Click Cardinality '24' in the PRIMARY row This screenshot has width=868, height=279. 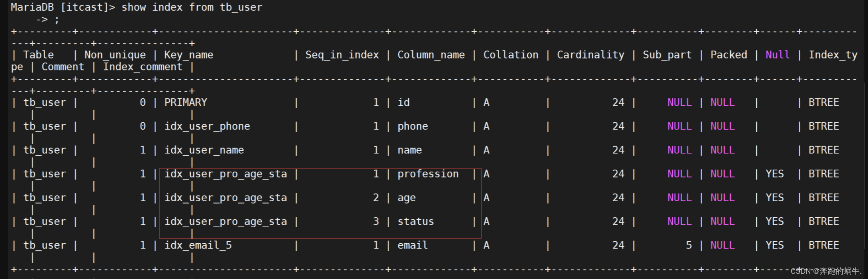(618, 103)
